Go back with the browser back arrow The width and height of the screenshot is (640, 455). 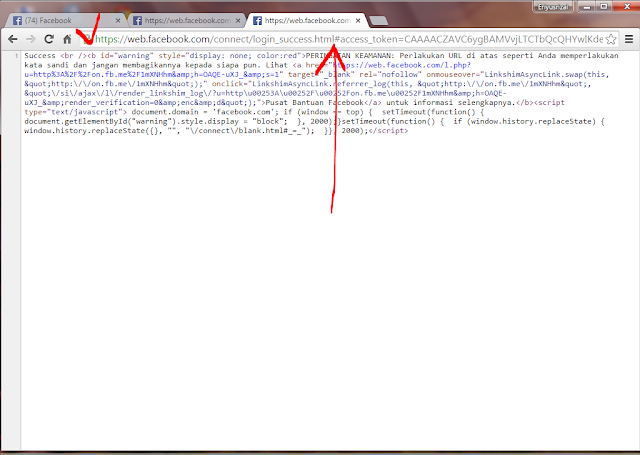pos(13,39)
